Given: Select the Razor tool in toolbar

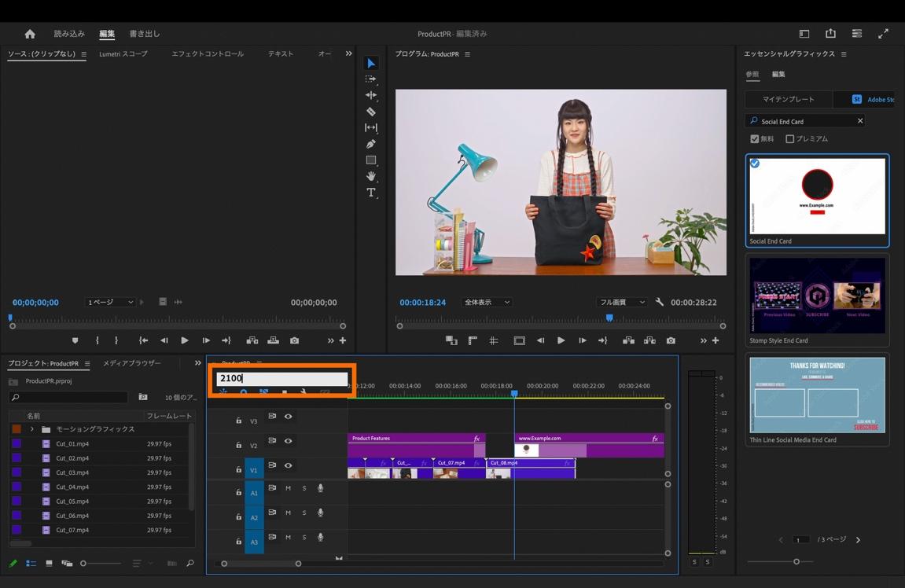Looking at the screenshot, I should (371, 112).
